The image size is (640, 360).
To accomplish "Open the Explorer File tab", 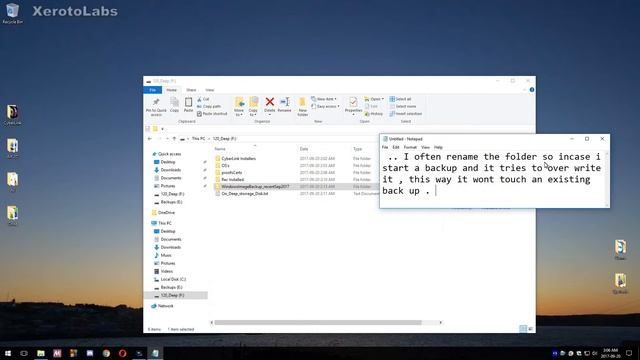I will coord(153,90).
